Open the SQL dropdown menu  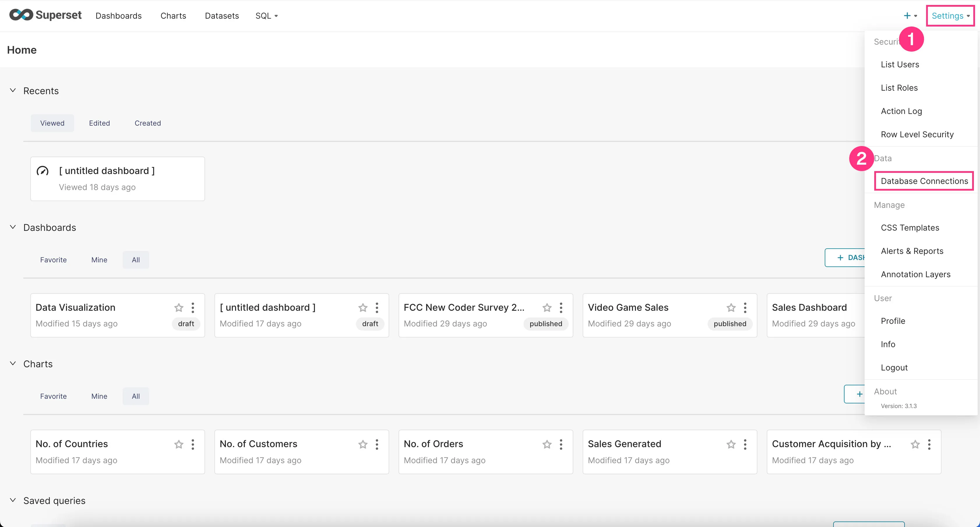click(266, 16)
